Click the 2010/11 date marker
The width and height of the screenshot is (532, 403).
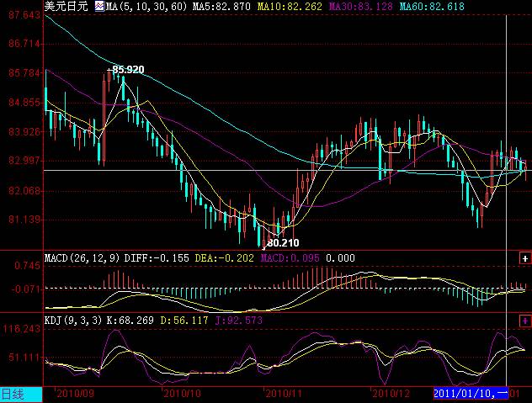[284, 394]
